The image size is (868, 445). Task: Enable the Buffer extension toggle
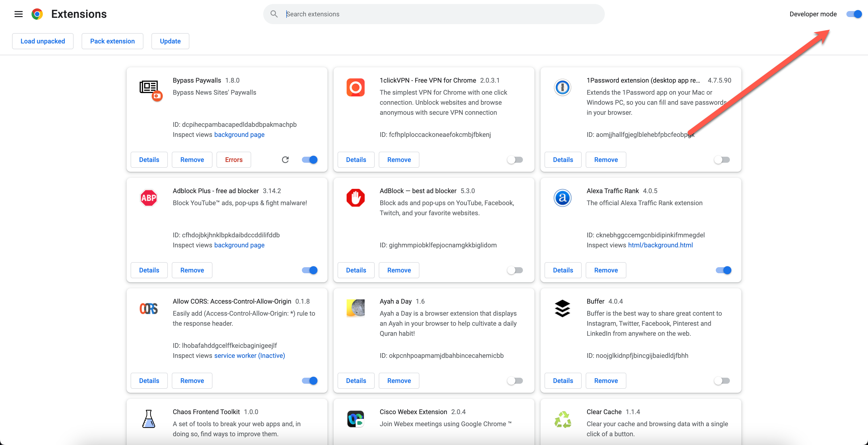pos(722,381)
